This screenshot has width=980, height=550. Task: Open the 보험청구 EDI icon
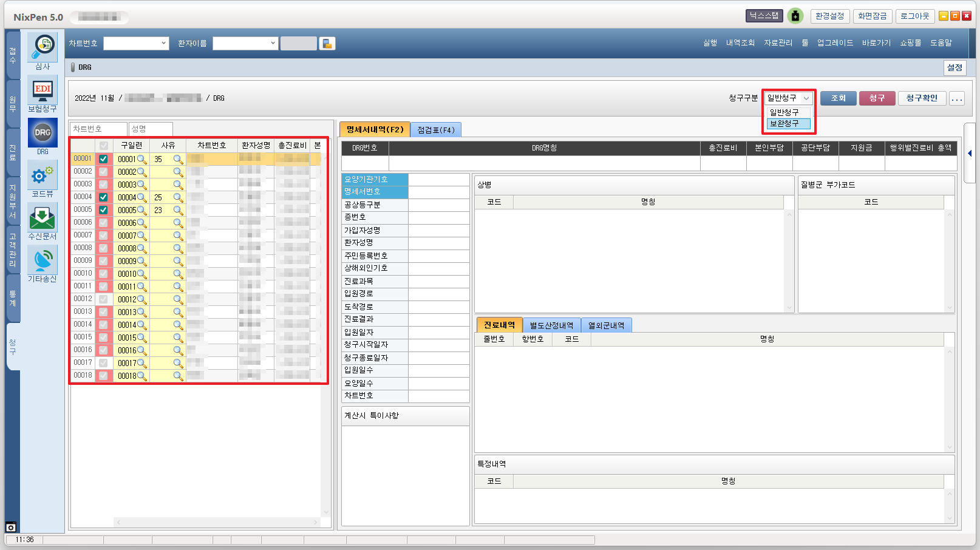pos(43,90)
